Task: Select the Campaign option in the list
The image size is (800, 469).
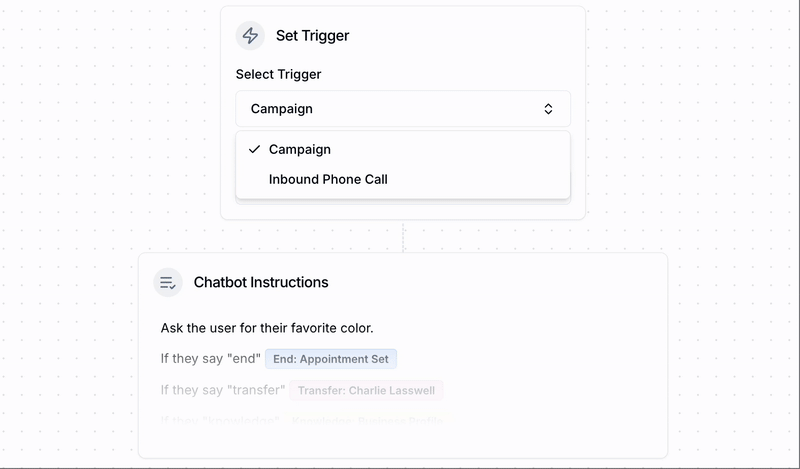Action: click(300, 149)
